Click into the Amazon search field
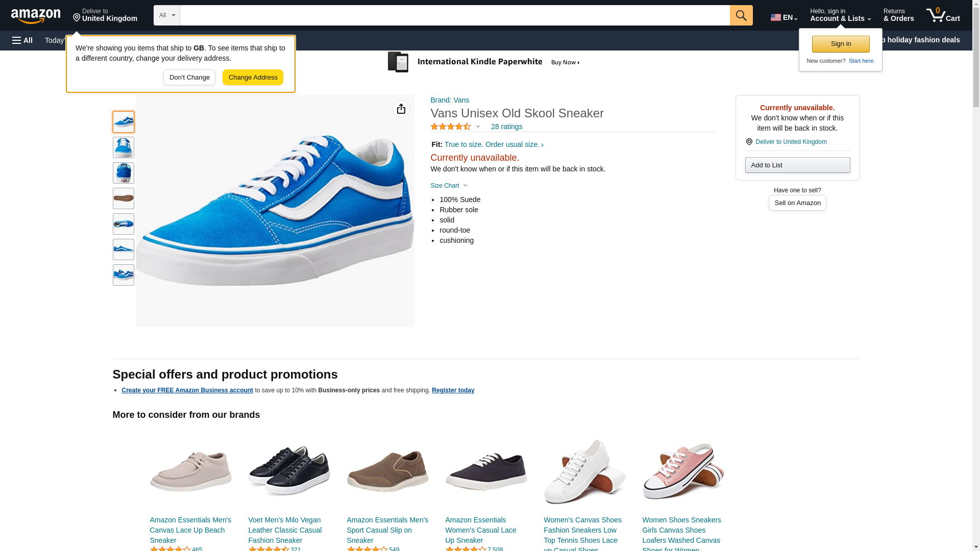This screenshot has height=551, width=980. [x=454, y=15]
